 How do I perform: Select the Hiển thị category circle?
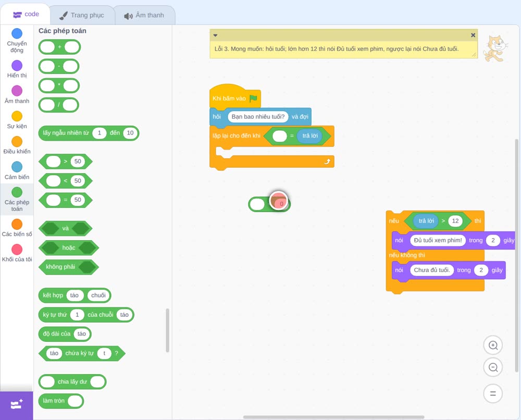click(17, 66)
